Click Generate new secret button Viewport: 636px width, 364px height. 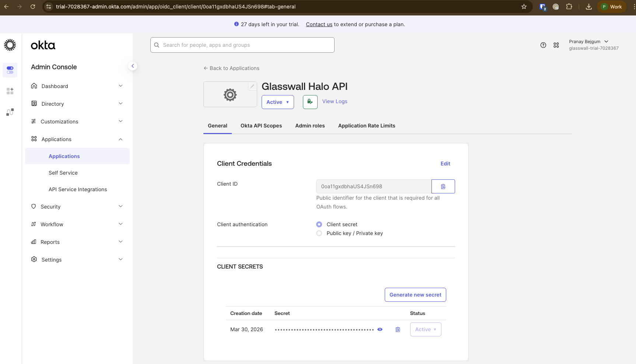(x=415, y=295)
